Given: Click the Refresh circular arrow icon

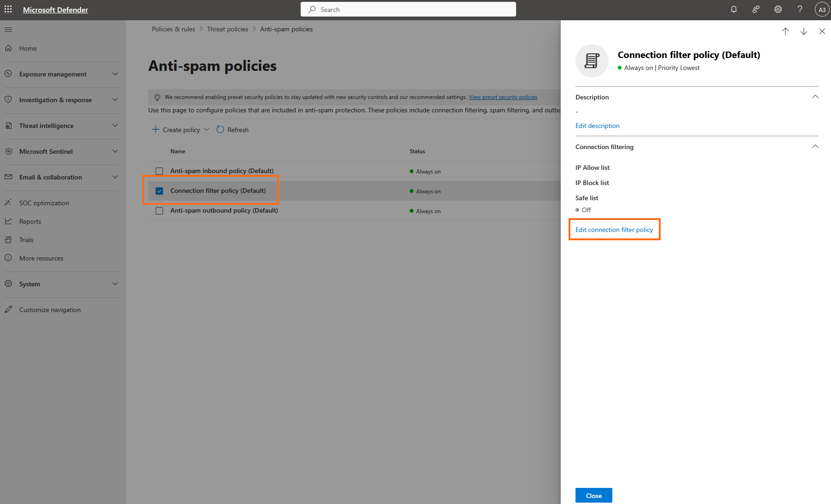Looking at the screenshot, I should pos(220,129).
